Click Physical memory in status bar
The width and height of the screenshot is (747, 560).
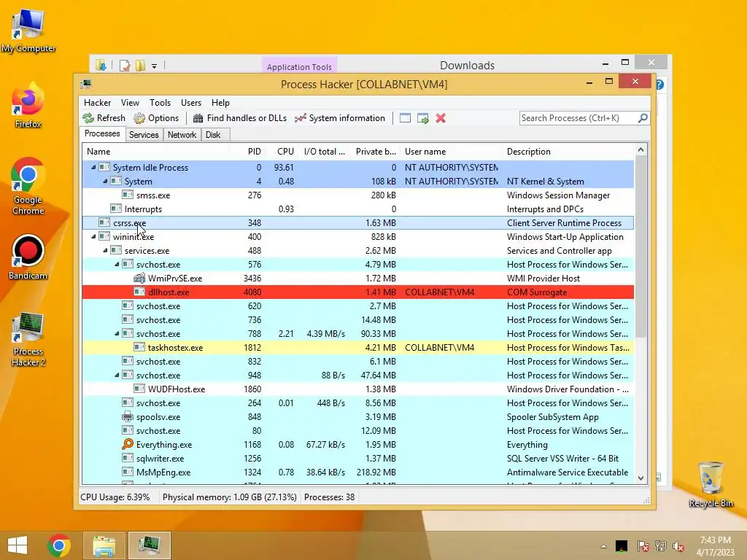pos(230,497)
